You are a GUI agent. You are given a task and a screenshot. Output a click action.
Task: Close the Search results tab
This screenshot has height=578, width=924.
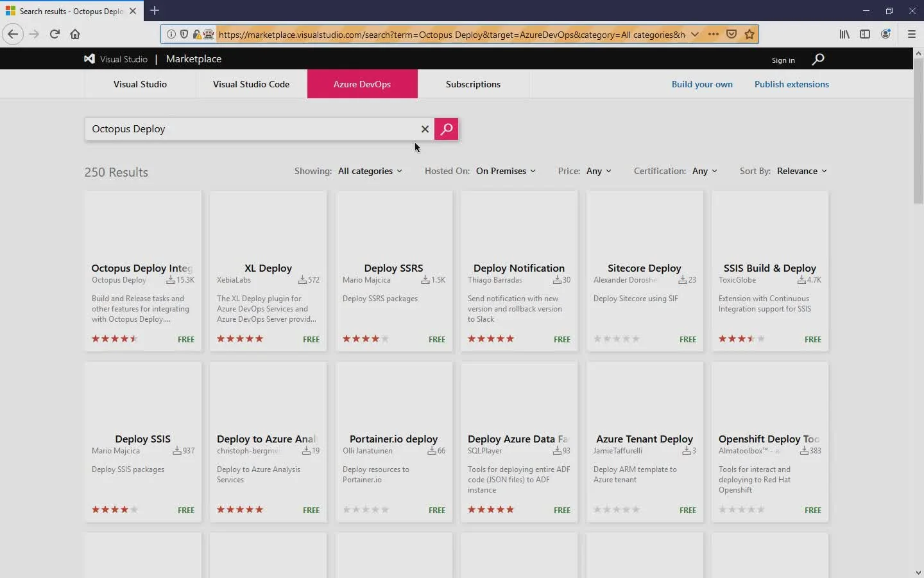pyautogui.click(x=133, y=11)
